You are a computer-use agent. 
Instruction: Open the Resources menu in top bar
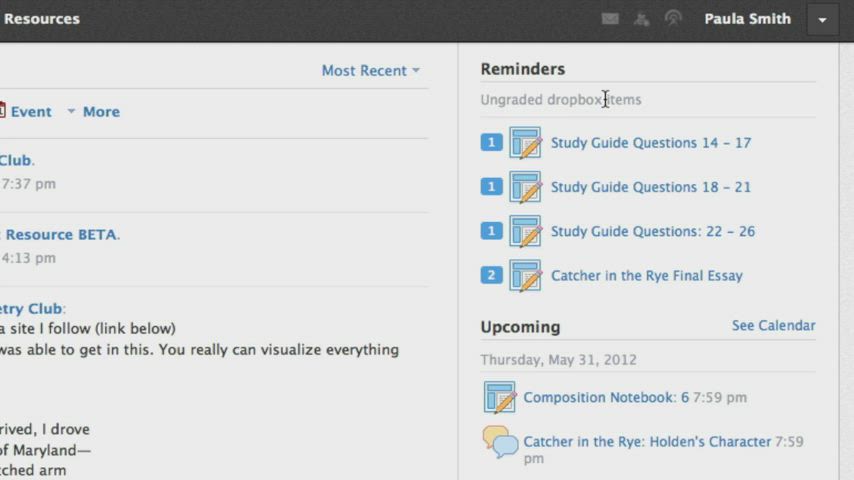tap(41, 19)
